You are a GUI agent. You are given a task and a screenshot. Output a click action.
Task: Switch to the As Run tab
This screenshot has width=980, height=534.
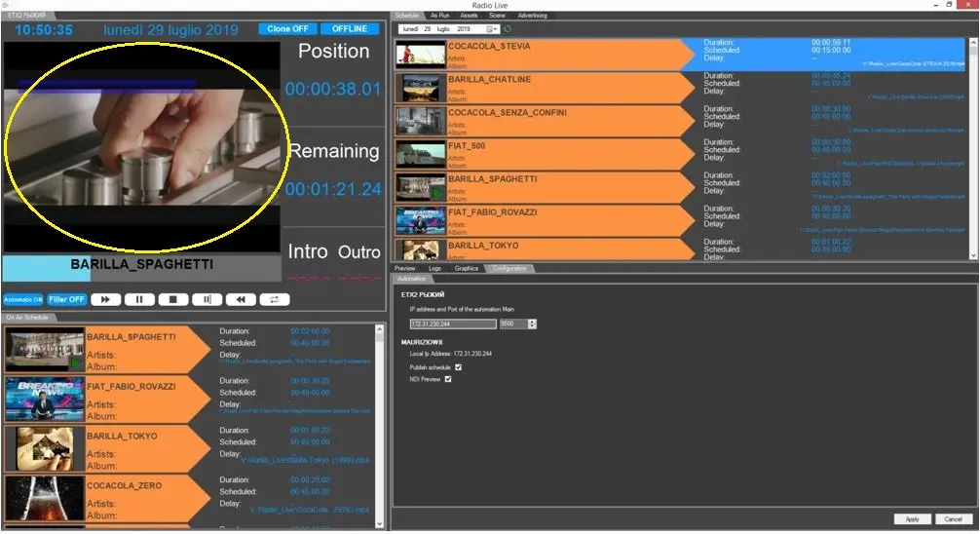[440, 16]
